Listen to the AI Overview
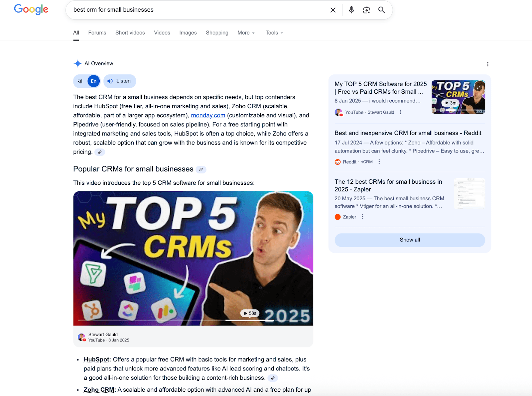Screen dimensions: 532x396 (120, 81)
